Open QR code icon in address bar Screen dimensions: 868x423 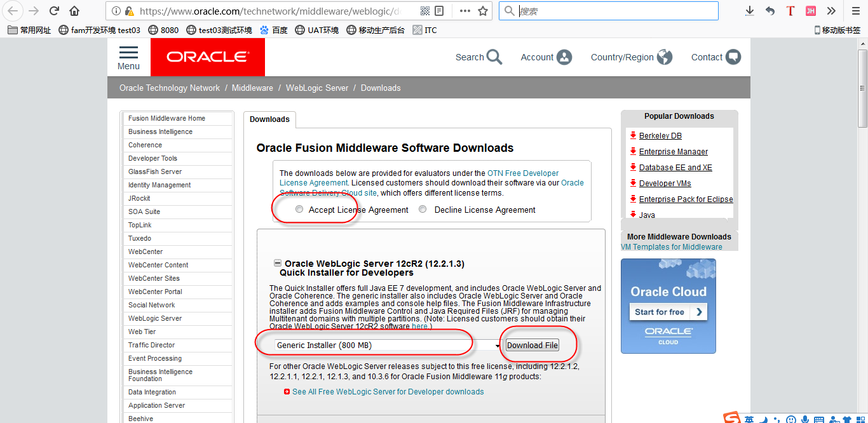pyautogui.click(x=425, y=11)
